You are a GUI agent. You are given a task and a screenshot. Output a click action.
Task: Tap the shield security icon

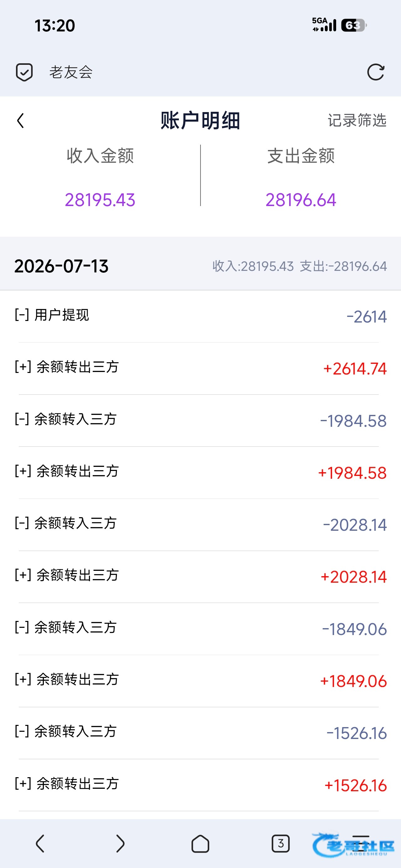point(24,72)
